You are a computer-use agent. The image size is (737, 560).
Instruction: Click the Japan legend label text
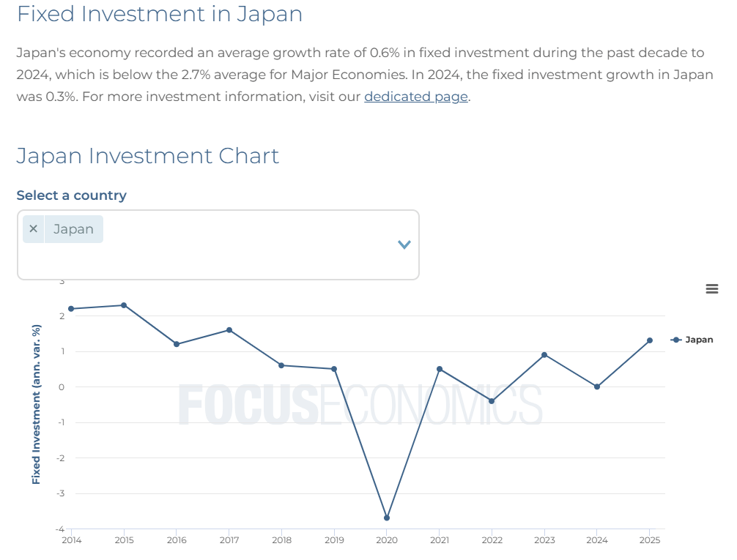(x=701, y=339)
